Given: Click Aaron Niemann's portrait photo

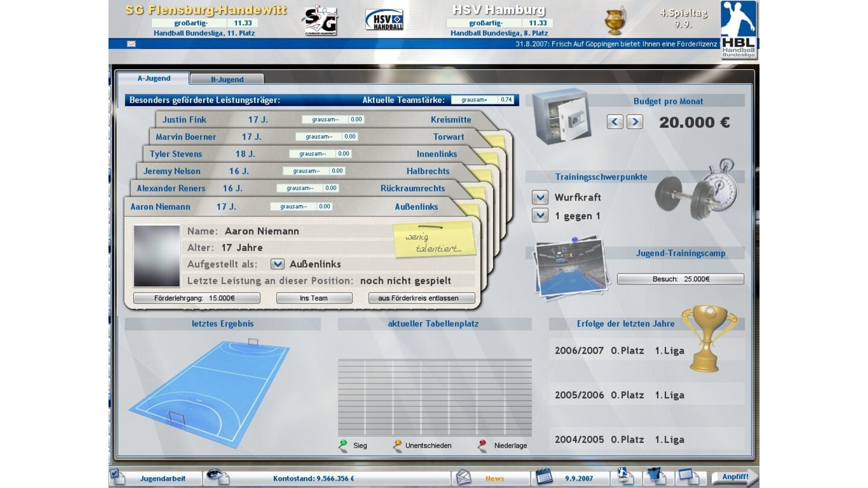Looking at the screenshot, I should coord(157,256).
